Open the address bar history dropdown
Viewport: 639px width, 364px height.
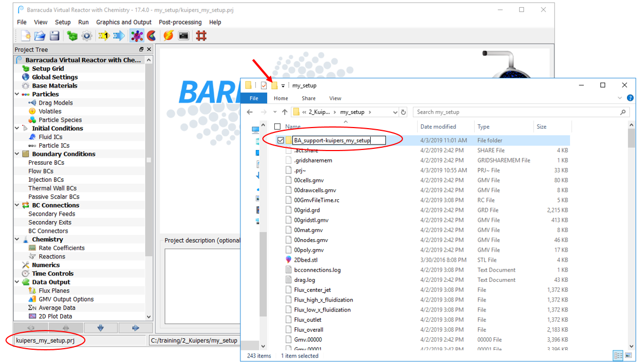tap(395, 112)
